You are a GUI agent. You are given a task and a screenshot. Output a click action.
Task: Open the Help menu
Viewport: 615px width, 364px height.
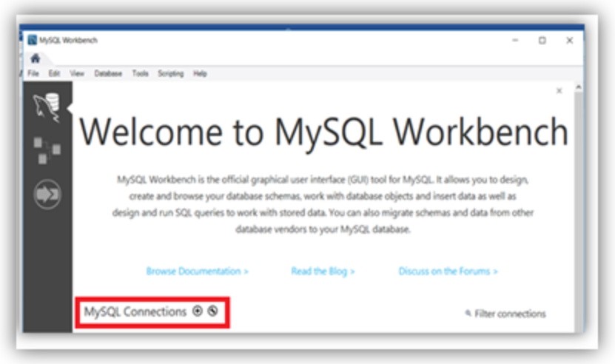[x=200, y=73]
